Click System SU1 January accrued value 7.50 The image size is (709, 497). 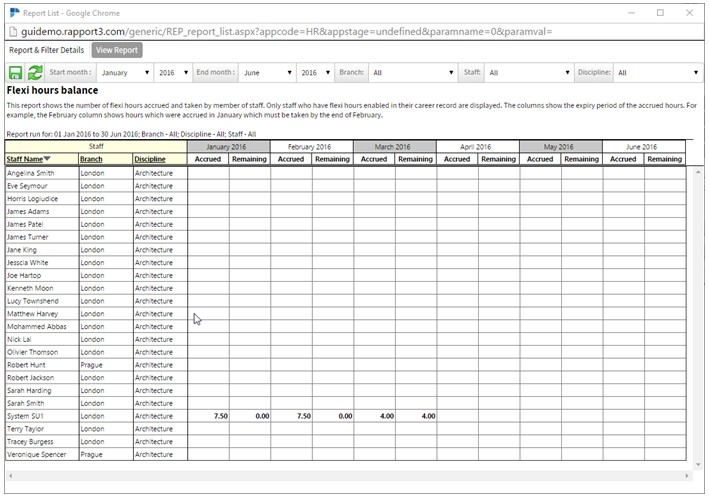[x=221, y=416]
